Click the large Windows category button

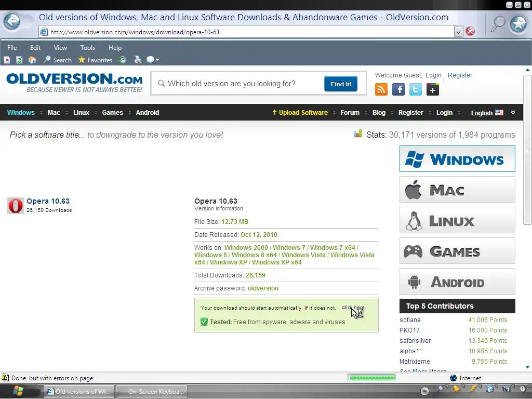tap(457, 159)
